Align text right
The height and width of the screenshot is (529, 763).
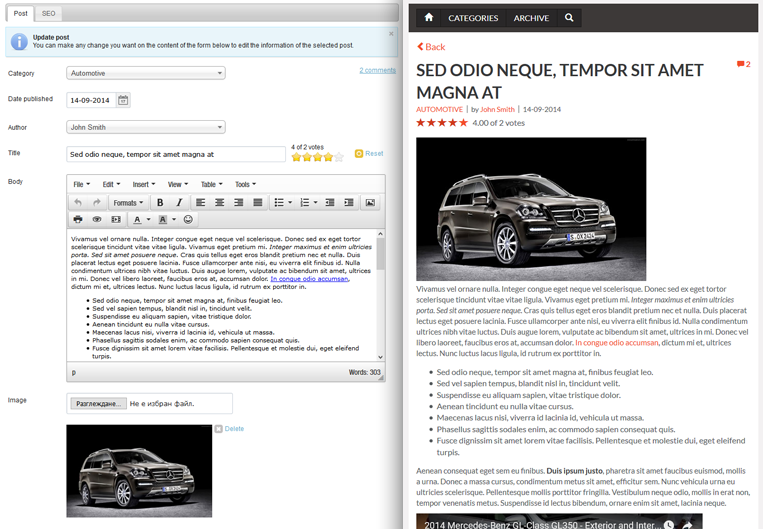point(238,202)
